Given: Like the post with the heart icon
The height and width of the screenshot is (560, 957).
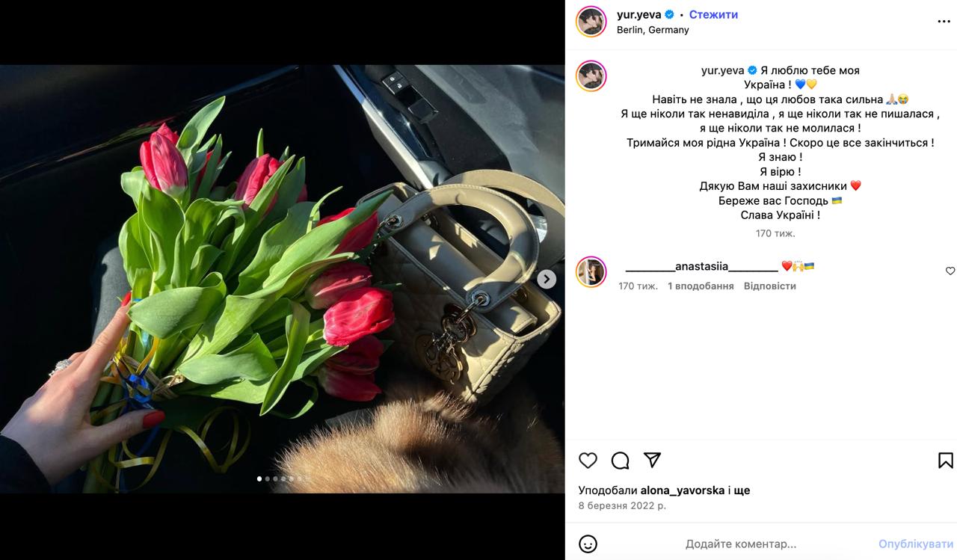Looking at the screenshot, I should click(588, 461).
